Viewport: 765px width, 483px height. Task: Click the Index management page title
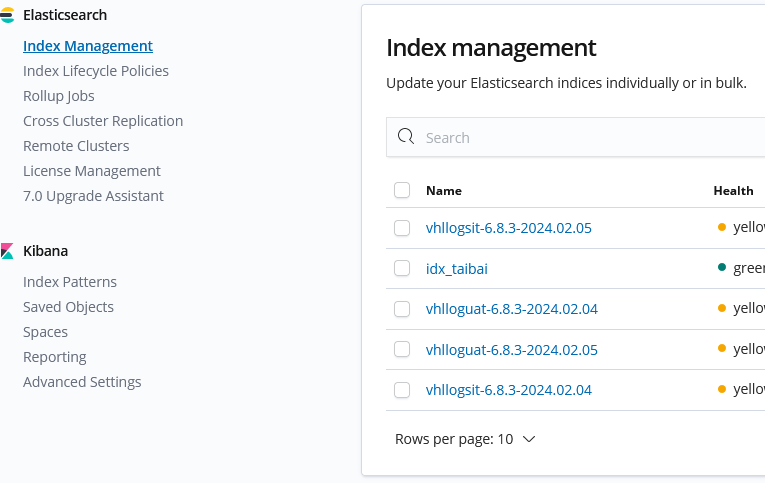coord(491,48)
